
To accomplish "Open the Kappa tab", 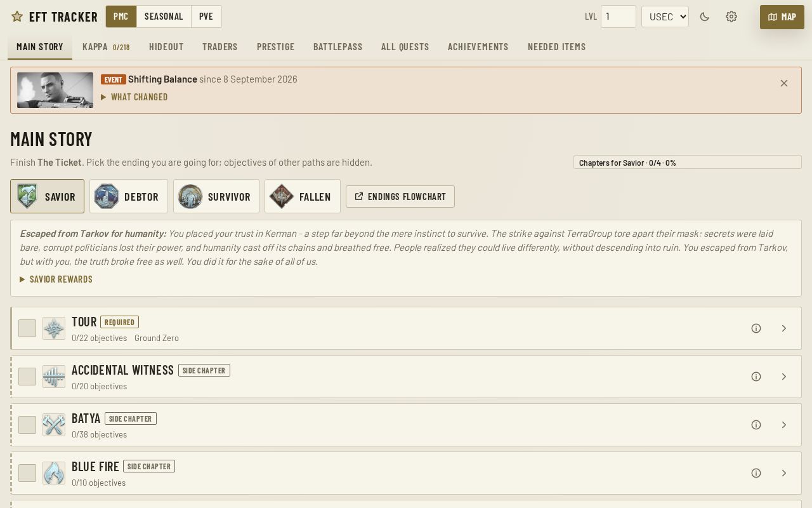I will click(106, 47).
